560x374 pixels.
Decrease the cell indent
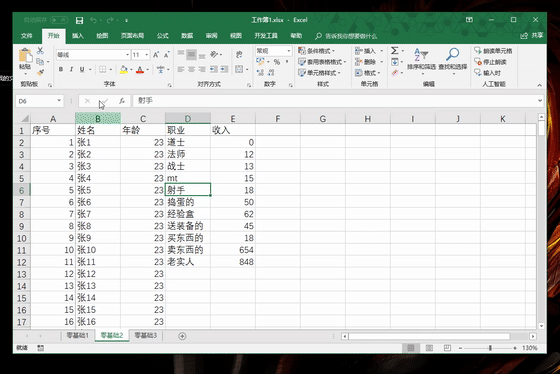(x=214, y=69)
